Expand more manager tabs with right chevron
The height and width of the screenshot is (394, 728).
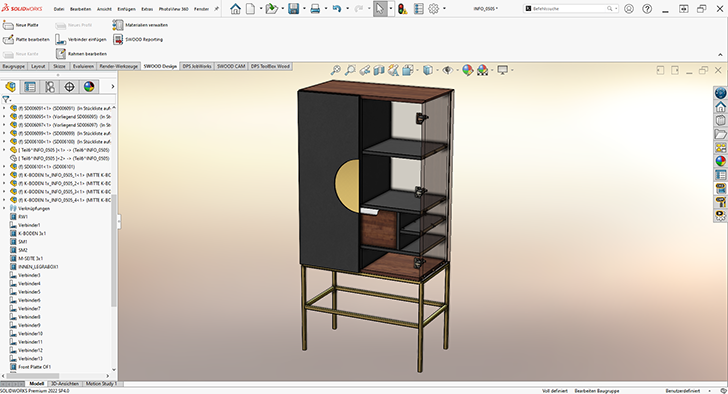(112, 86)
